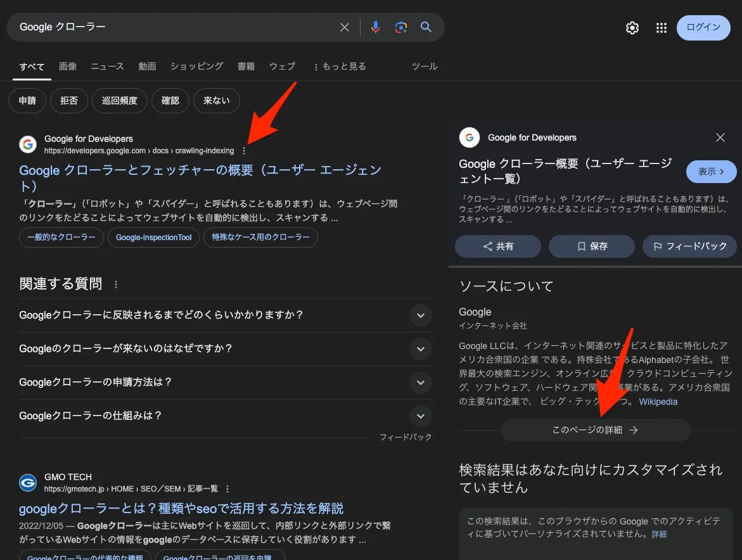This screenshot has height=560, width=742.
Task: Click フィードバック link below related questions
Action: (406, 437)
